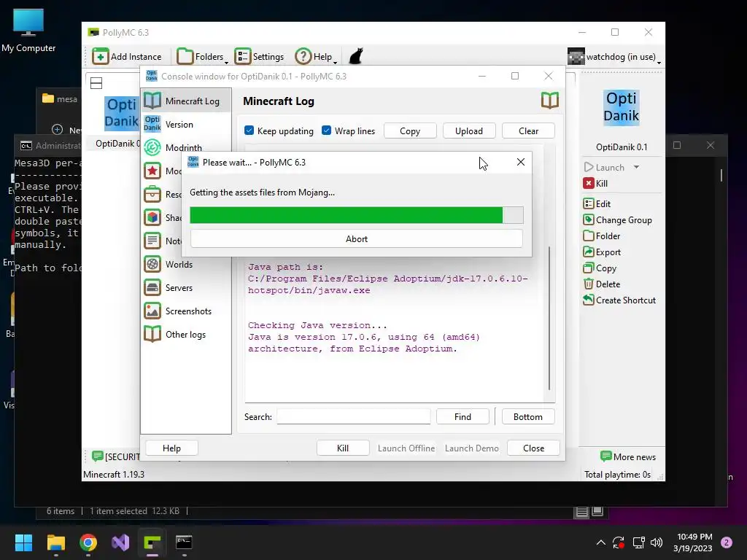
Task: Click the Upload log button
Action: (469, 131)
